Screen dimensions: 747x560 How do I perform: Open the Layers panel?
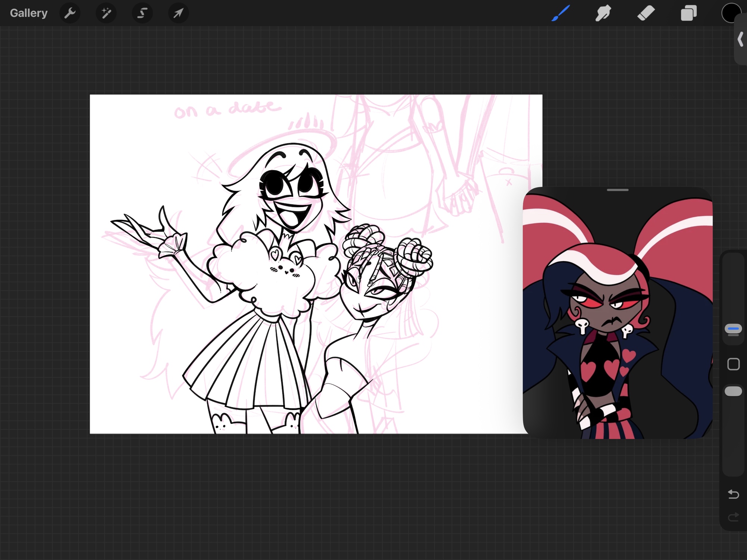point(688,13)
